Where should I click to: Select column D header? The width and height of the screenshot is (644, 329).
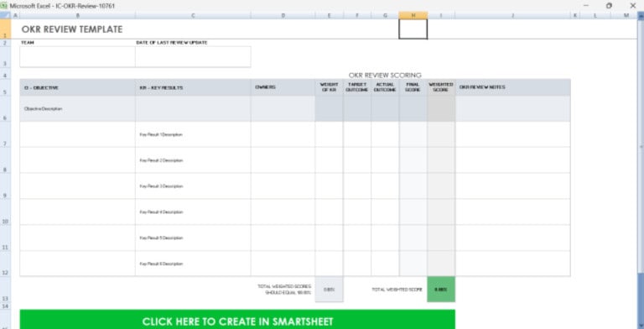[x=283, y=15]
